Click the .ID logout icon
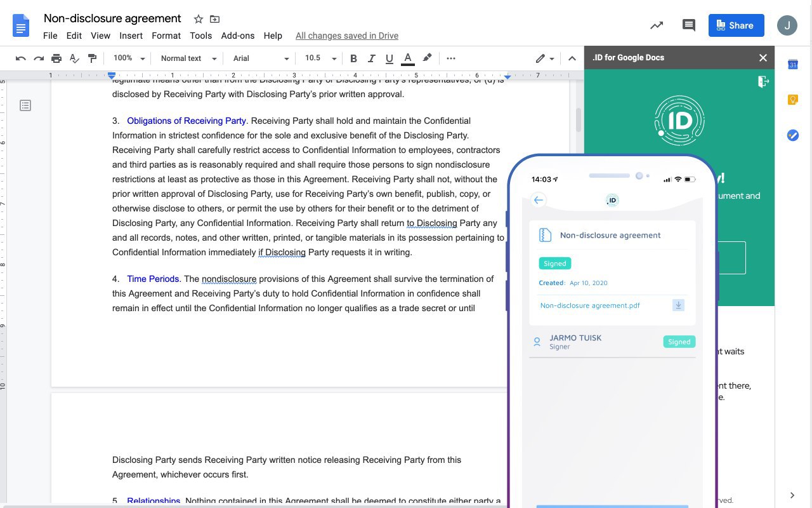812x508 pixels. (x=763, y=81)
